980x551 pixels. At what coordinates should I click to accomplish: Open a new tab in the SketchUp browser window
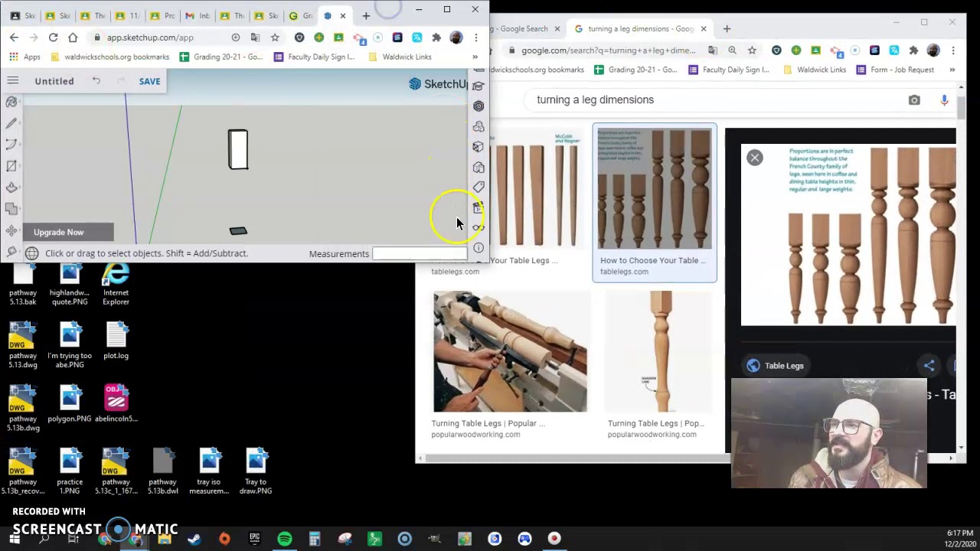(x=366, y=15)
